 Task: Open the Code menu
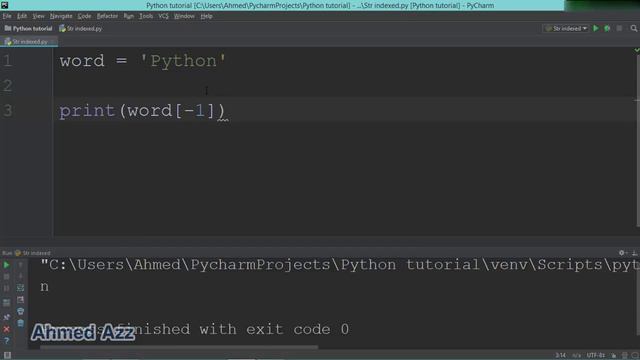pos(84,16)
